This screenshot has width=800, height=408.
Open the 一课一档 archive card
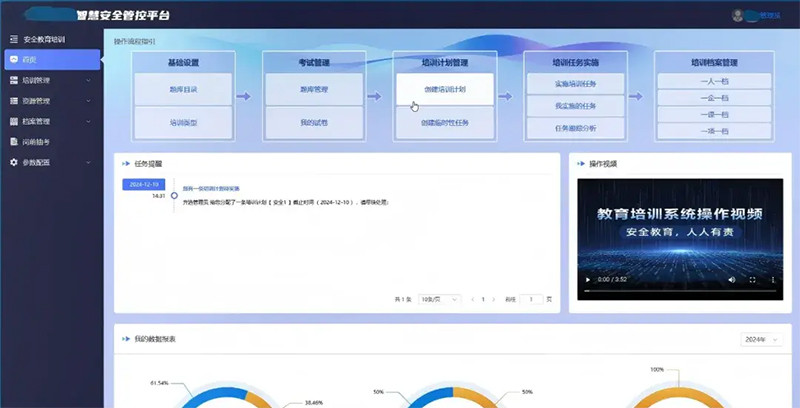pos(714,114)
